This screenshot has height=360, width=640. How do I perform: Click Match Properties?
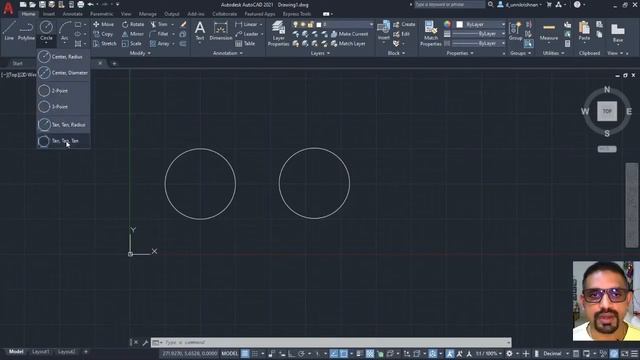431,33
